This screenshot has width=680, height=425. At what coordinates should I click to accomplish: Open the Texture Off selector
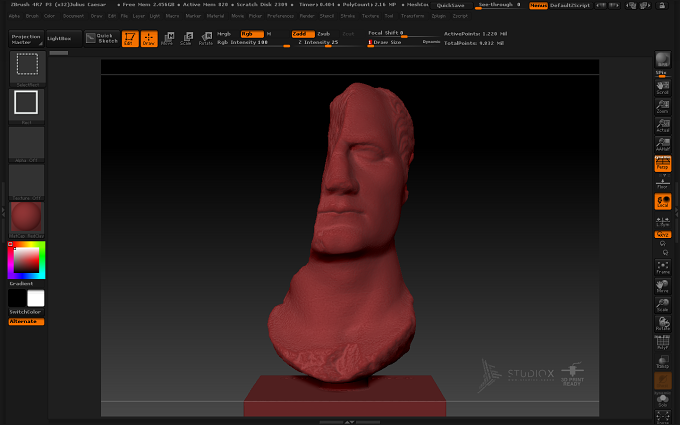point(26,182)
